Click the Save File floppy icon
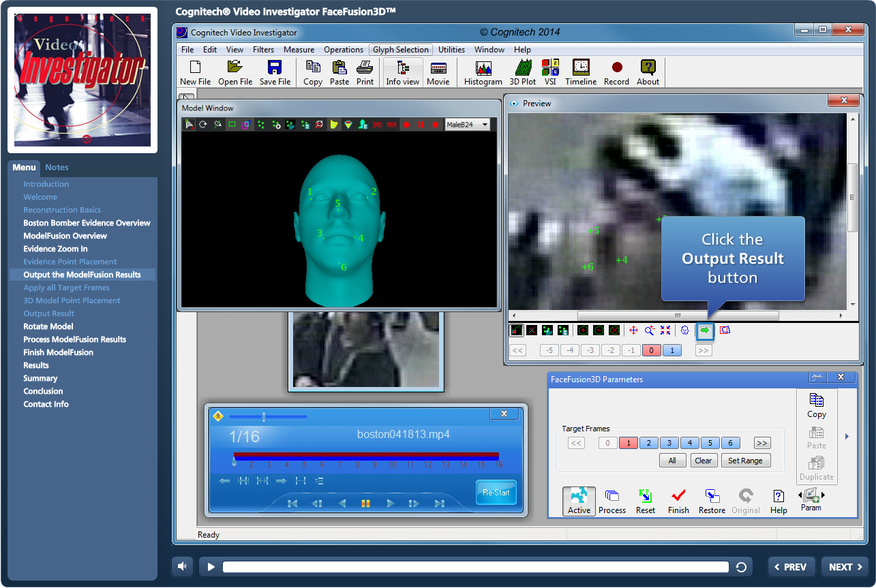876x588 pixels. [275, 73]
